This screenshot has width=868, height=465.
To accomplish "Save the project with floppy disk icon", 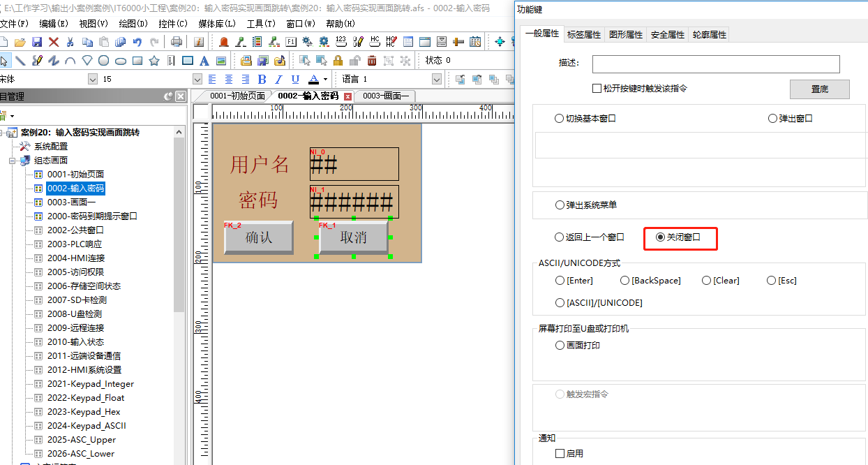I will pyautogui.click(x=37, y=42).
